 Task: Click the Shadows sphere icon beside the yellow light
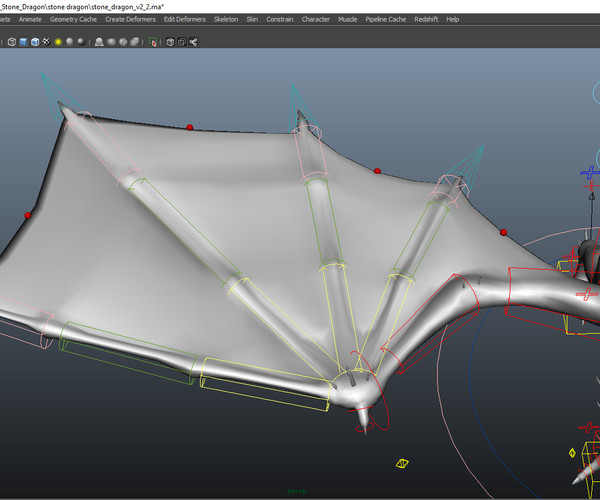click(x=69, y=42)
